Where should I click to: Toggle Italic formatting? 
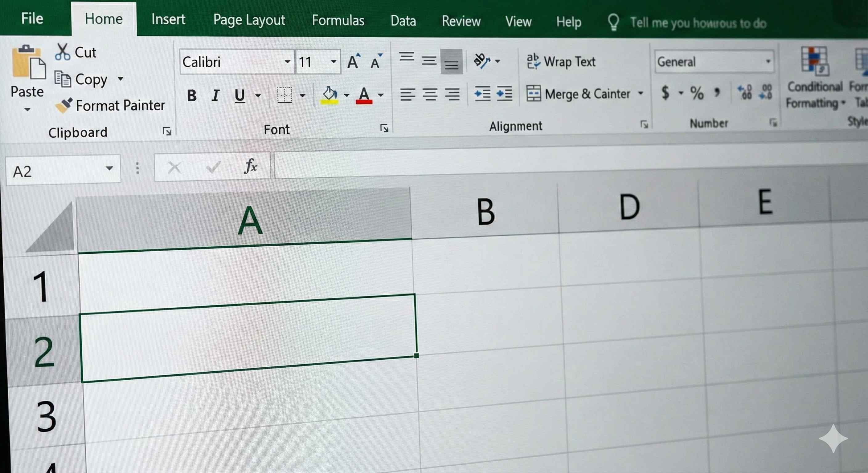pyautogui.click(x=216, y=95)
